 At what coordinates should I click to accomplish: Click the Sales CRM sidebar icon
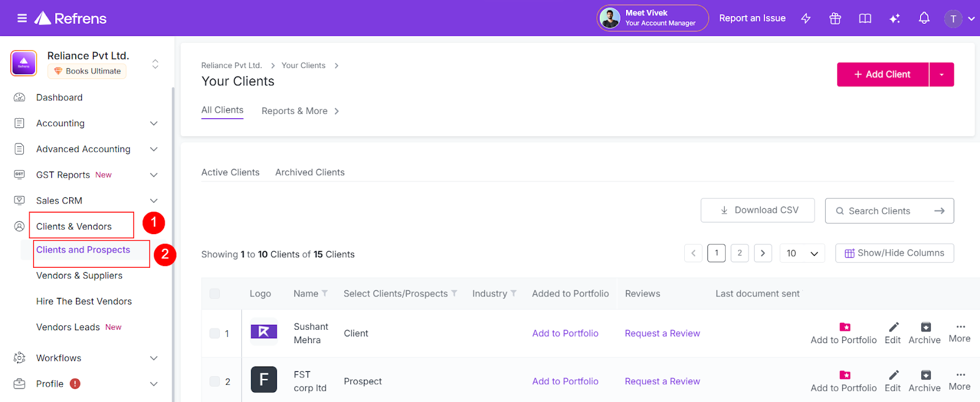pyautogui.click(x=20, y=200)
